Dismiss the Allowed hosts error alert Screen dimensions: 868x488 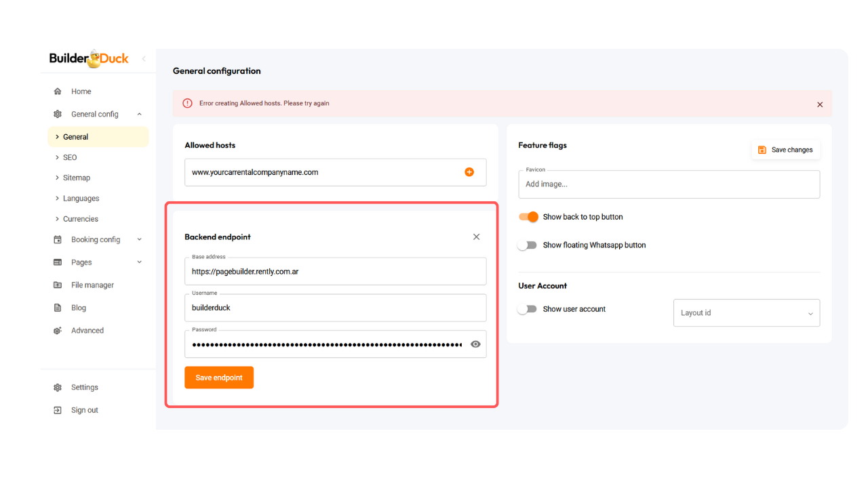pos(820,104)
